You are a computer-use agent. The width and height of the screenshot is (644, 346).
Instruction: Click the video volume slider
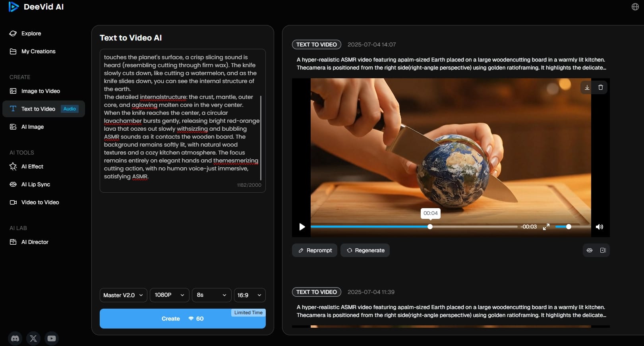tap(573, 227)
